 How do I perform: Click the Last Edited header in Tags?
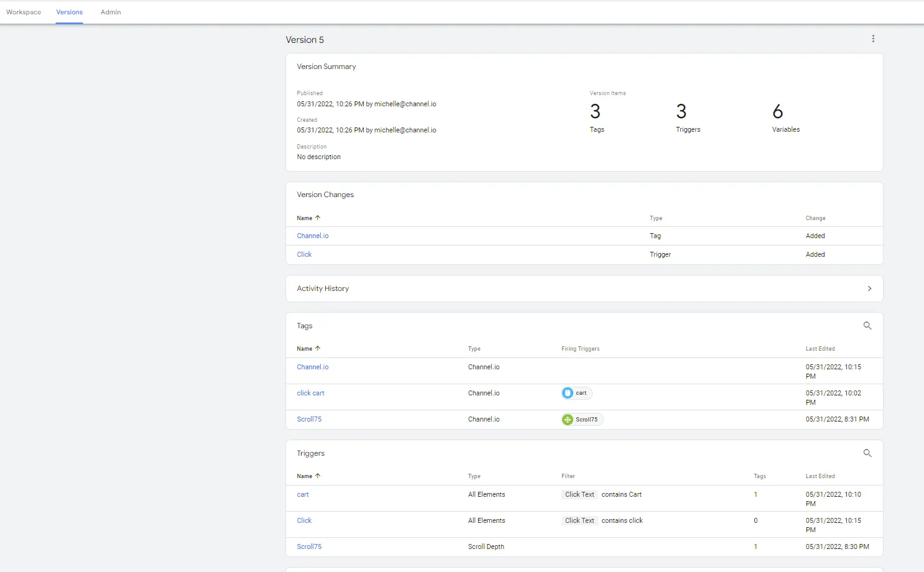click(x=820, y=349)
